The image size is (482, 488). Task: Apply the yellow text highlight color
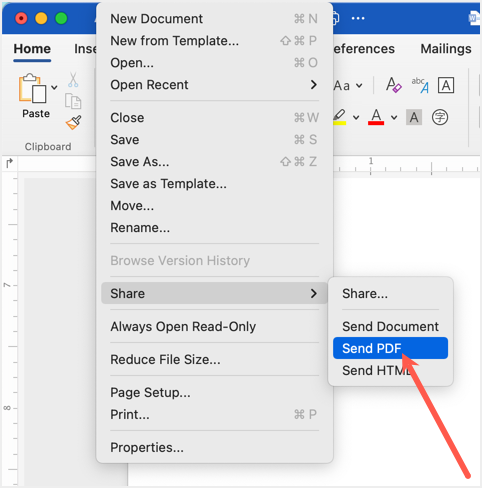tap(340, 117)
